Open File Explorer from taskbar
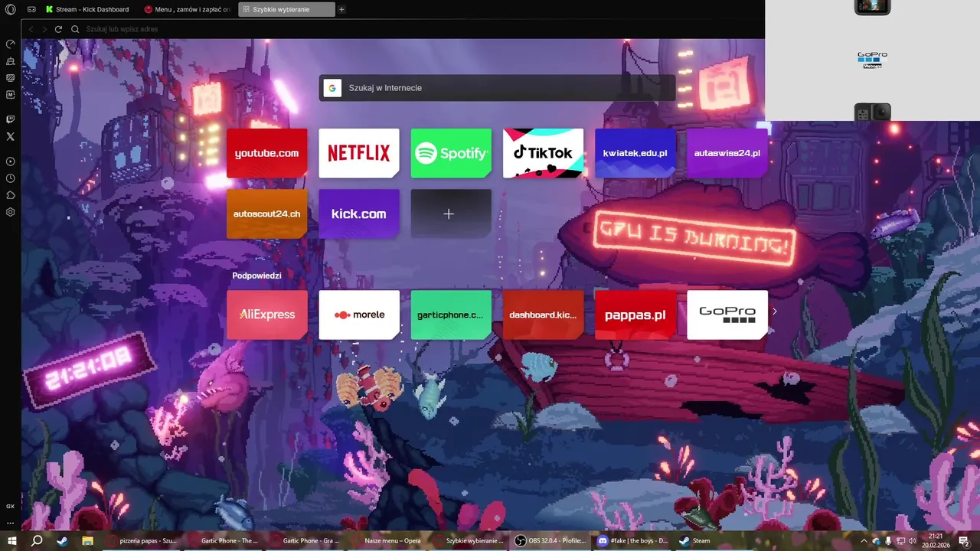 coord(87,541)
